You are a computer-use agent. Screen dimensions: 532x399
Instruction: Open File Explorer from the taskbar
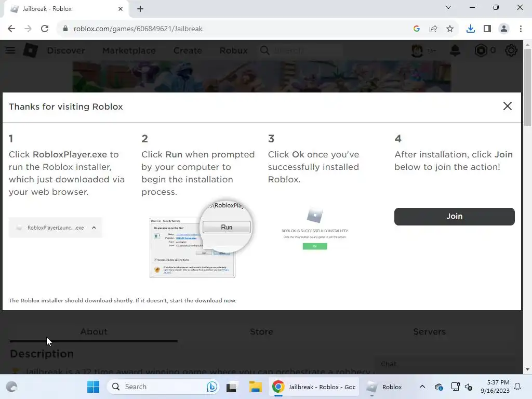coord(255,387)
